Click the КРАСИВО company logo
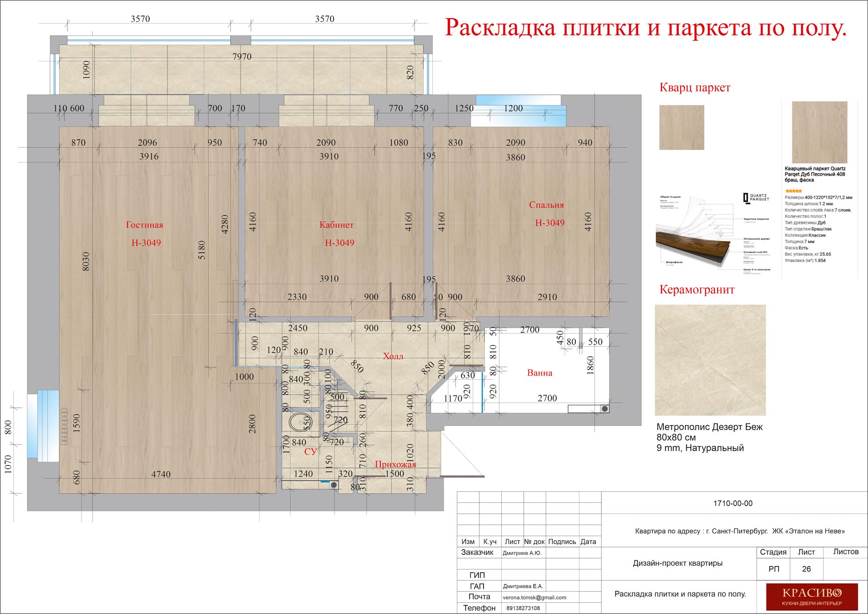The width and height of the screenshot is (868, 614). [812, 596]
